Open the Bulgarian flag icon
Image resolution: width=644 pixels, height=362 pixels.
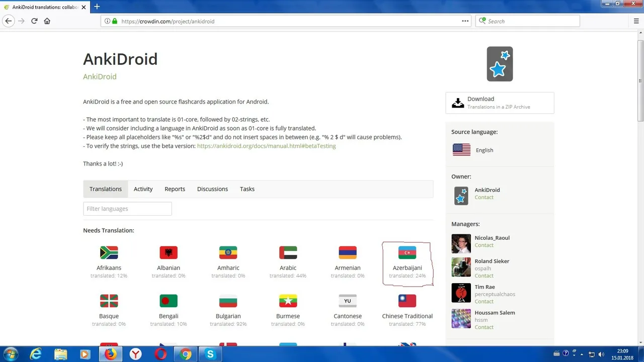(x=228, y=301)
